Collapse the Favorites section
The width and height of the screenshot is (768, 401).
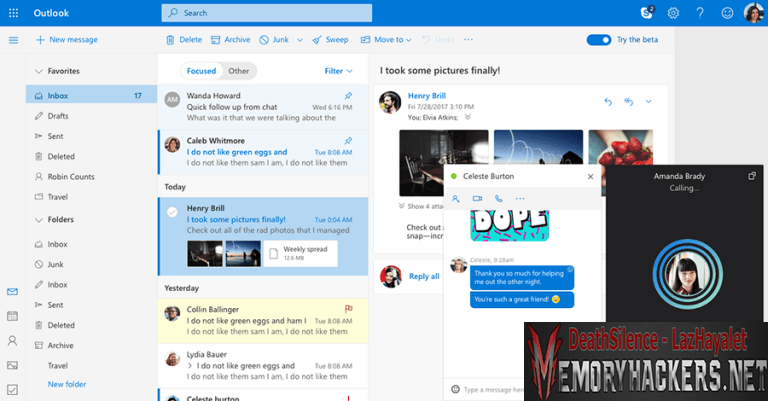tap(38, 71)
